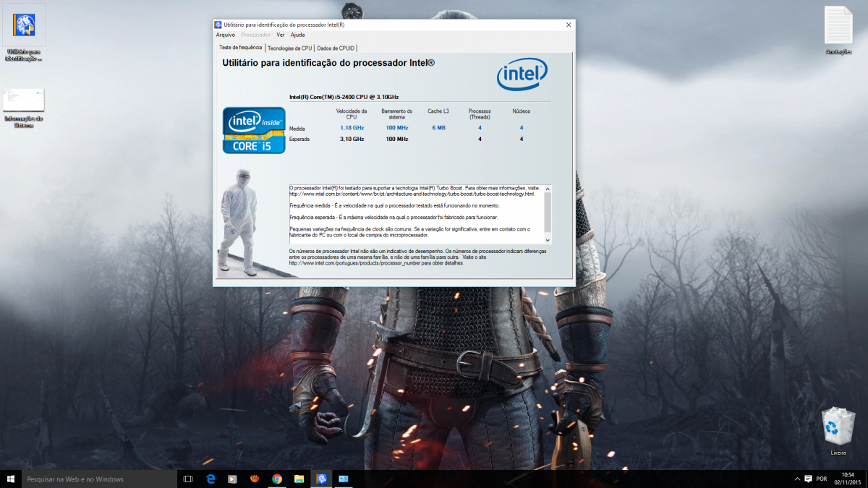Switch to Dados de CPUID tab
The width and height of the screenshot is (868, 488).
(x=336, y=48)
